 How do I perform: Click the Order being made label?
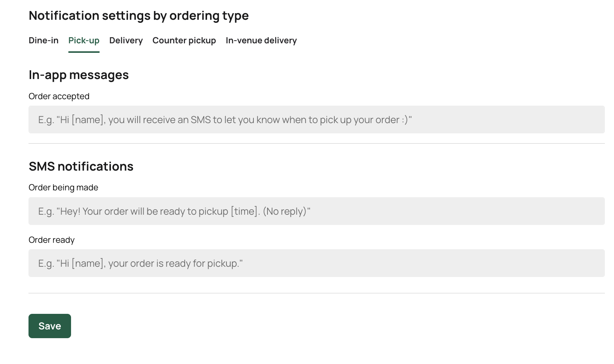coord(63,188)
